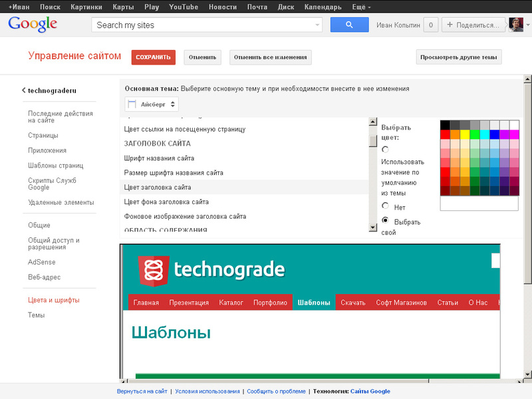Click the options list scrollbar thumb
Screen dimensions: 532x399
[x=373, y=141]
